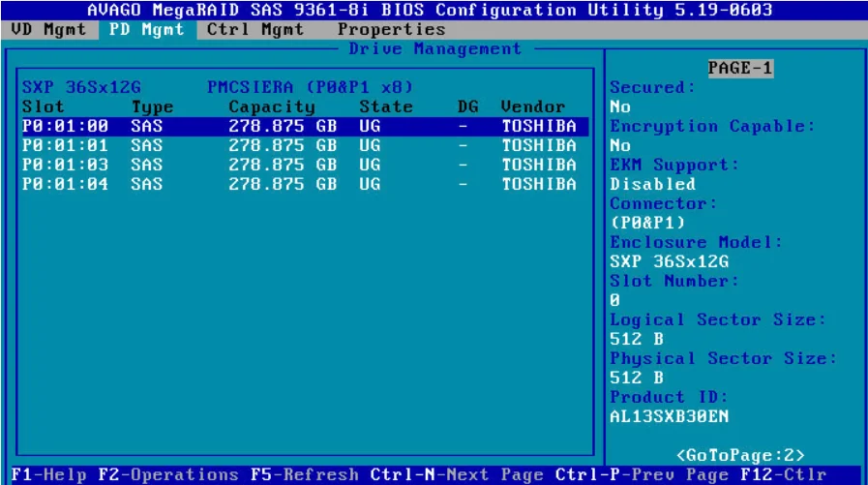Click the Connector: label
The height and width of the screenshot is (485, 868).
click(x=664, y=203)
